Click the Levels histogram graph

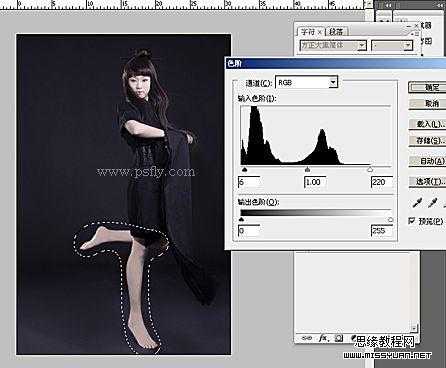tap(315, 135)
